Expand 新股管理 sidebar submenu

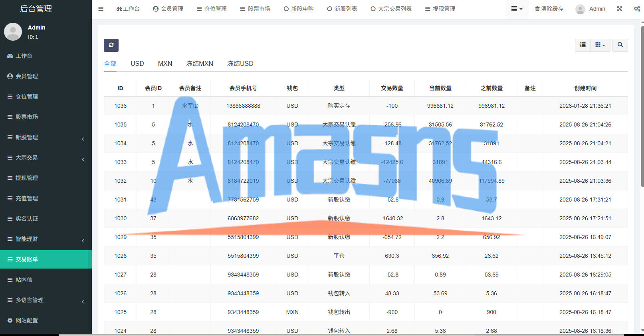tap(46, 137)
